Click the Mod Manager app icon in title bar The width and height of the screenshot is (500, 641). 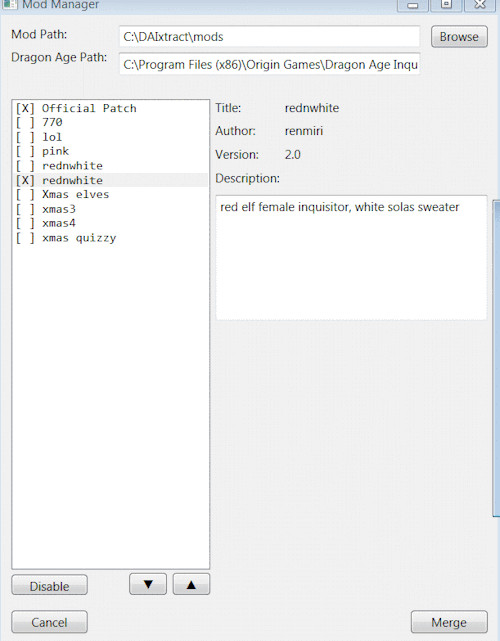point(9,4)
